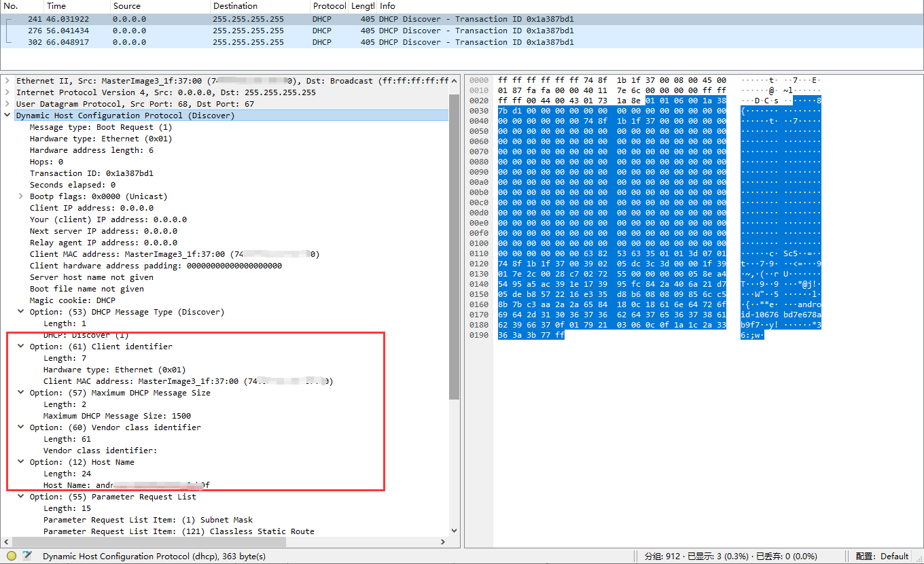Expand the Ethernet II layer
The width and height of the screenshot is (924, 564).
7,81
